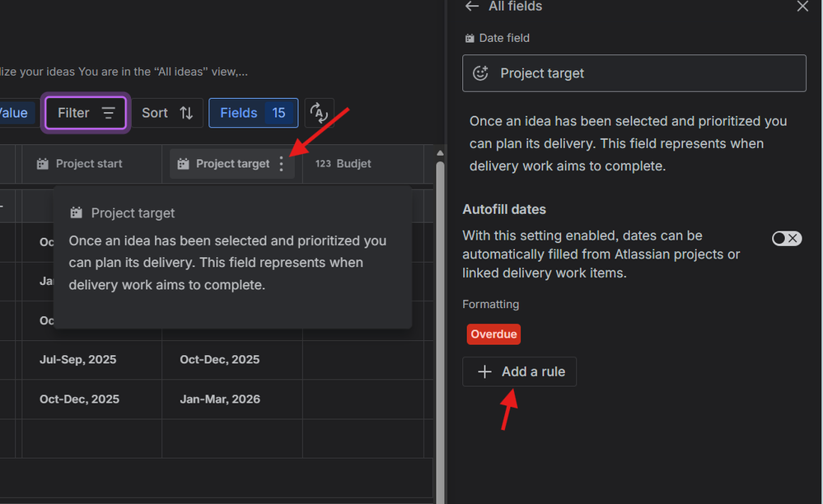Screen dimensions: 823x504
Task: Open the Sort options
Action: [167, 113]
